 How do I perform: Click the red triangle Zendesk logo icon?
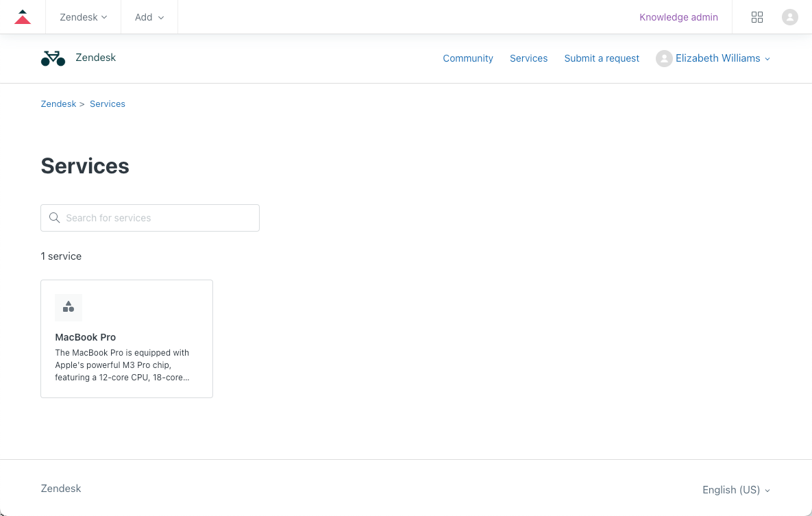pyautogui.click(x=22, y=17)
